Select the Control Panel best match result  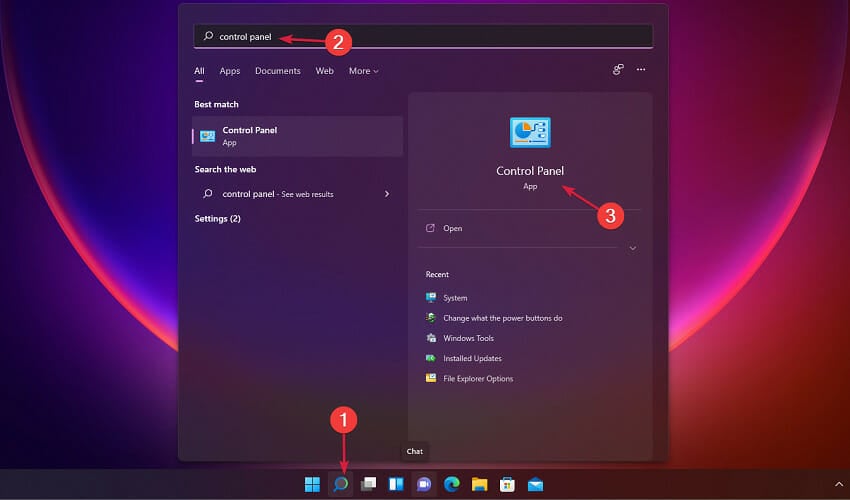[x=298, y=136]
